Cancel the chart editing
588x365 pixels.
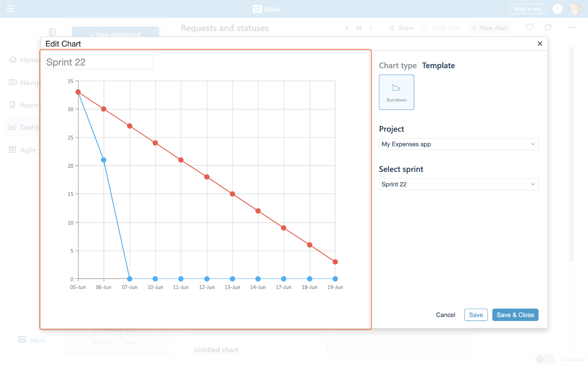(x=445, y=315)
